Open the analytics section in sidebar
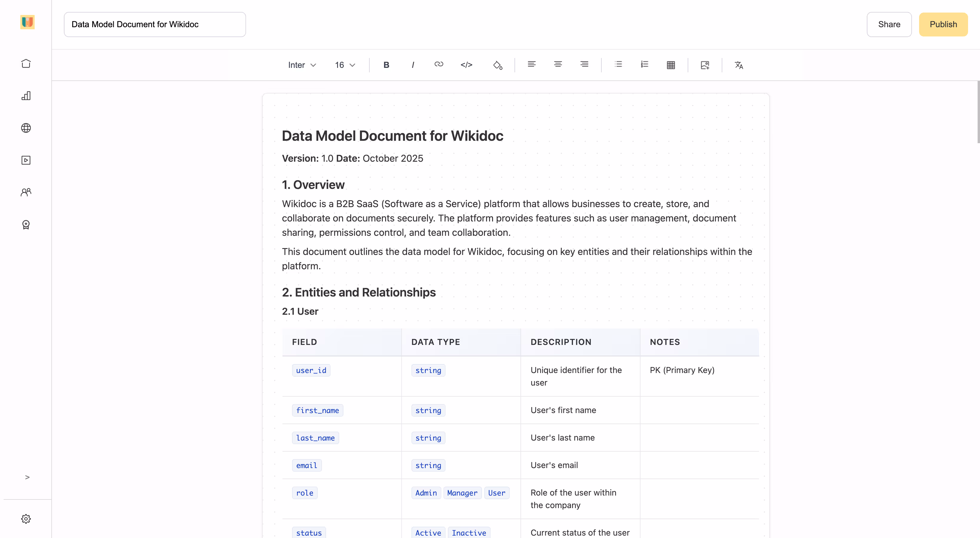980x538 pixels. tap(26, 96)
